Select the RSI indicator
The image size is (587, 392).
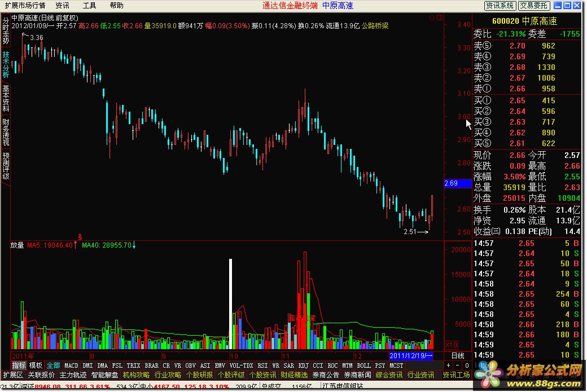click(262, 365)
